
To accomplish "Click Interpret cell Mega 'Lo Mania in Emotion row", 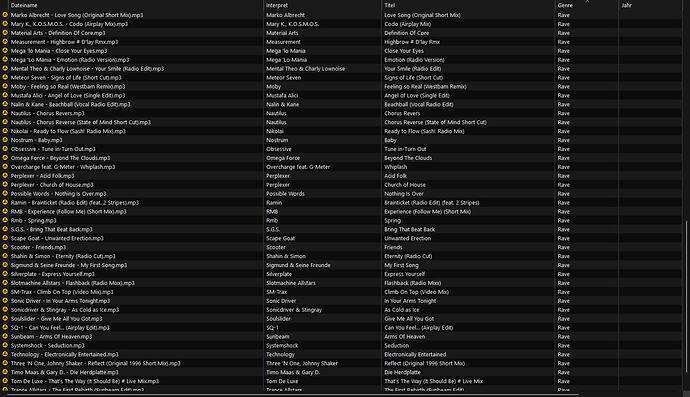I will pyautogui.click(x=286, y=59).
